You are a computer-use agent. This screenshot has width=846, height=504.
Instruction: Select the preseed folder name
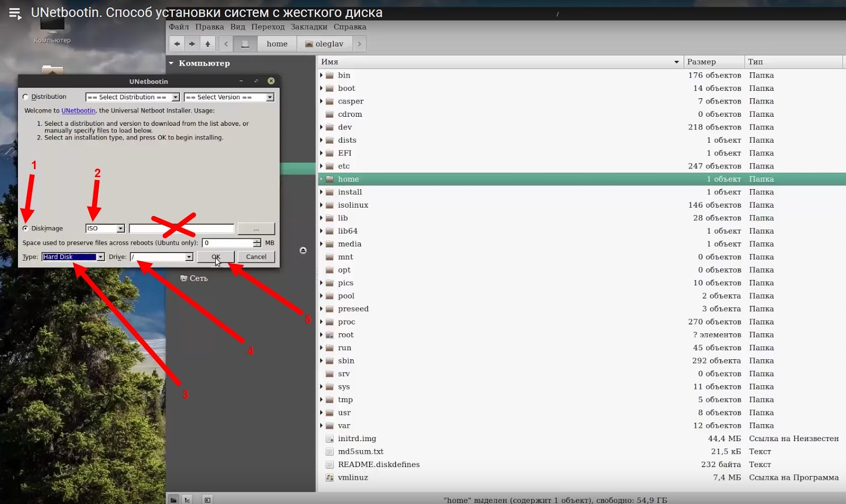[x=353, y=309]
